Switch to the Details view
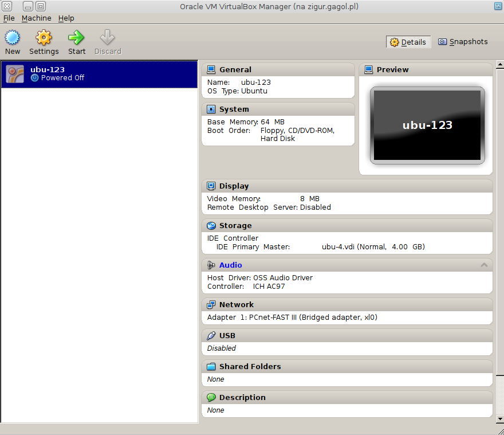 tap(408, 42)
